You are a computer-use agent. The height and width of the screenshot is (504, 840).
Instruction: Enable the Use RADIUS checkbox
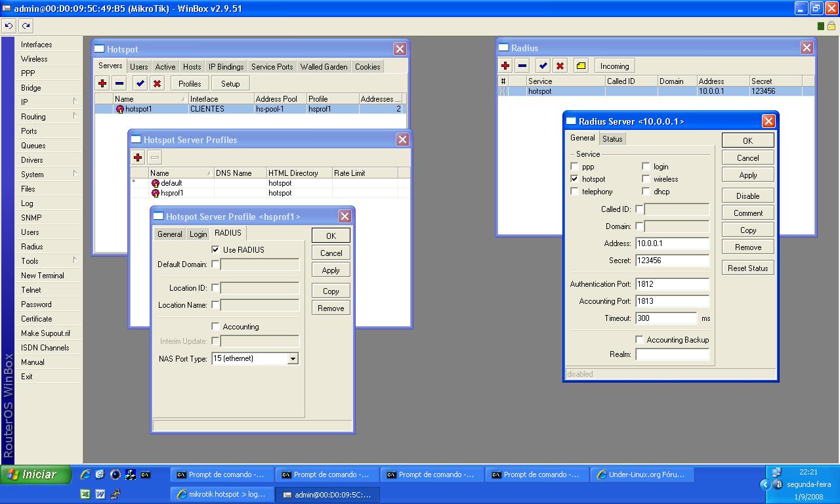click(215, 249)
